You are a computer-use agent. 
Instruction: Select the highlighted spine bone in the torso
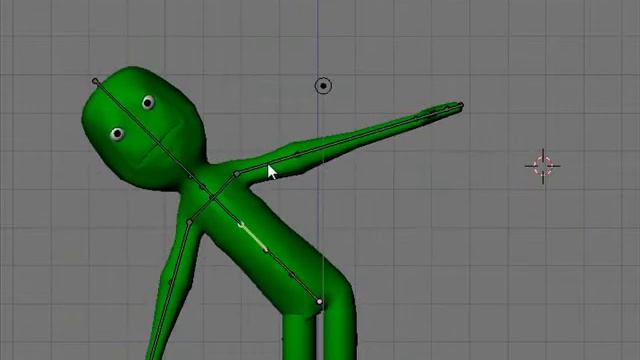tap(253, 236)
